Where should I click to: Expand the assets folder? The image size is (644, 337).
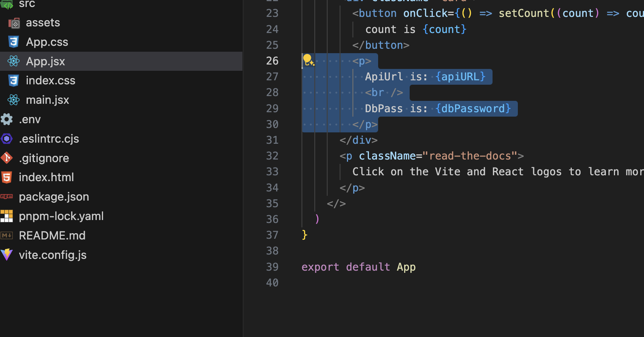(43, 22)
